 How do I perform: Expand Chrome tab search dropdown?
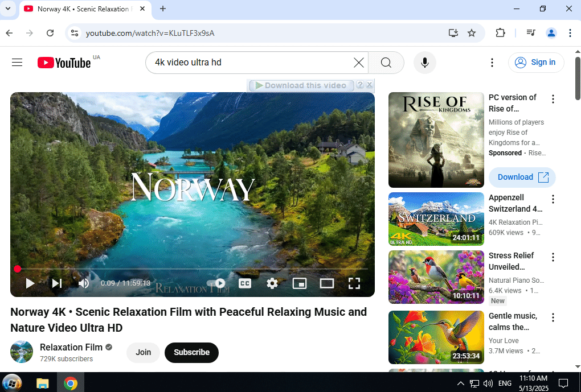click(8, 9)
